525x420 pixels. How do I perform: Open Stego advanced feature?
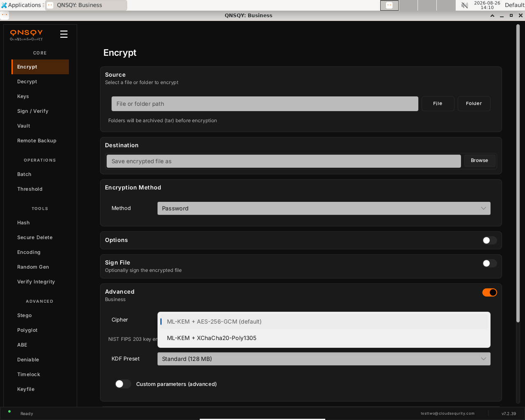(x=40, y=315)
